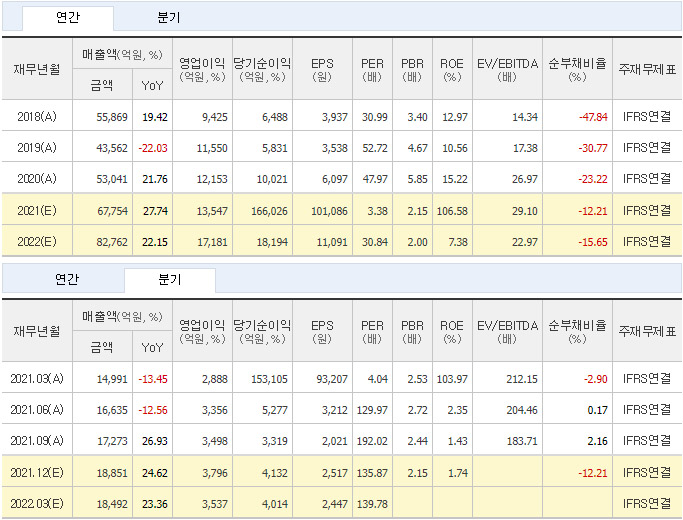Click the 2022(E) fiscal year row label
Image resolution: width=683 pixels, height=520 pixels.
37,242
